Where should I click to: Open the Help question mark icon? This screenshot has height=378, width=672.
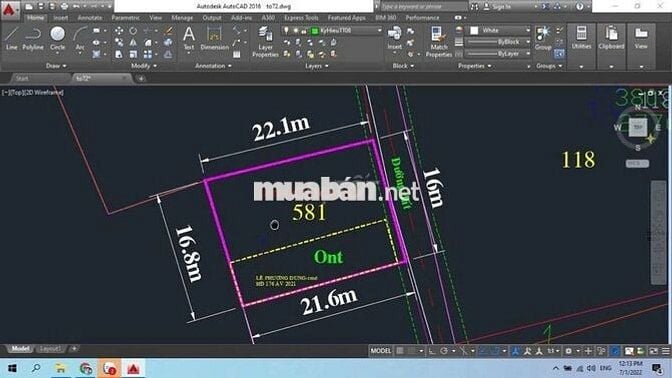pyautogui.click(x=579, y=6)
